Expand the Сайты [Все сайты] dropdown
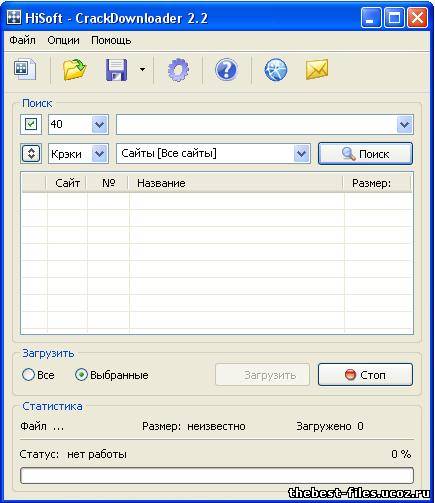 point(302,154)
